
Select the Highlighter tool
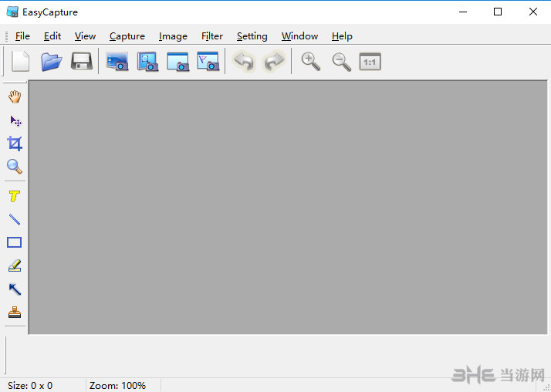15,265
